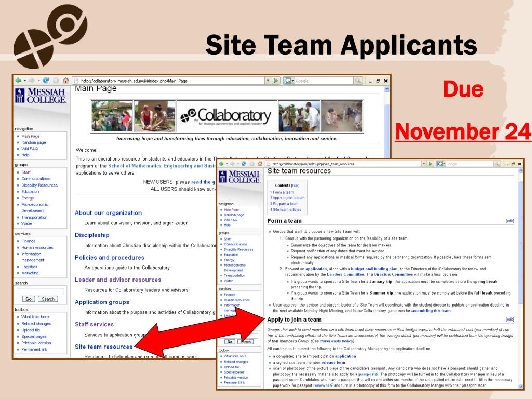The width and height of the screenshot is (532, 399).
Task: Click scroll up arrow in Main Page window scrollbar
Action: (x=387, y=89)
